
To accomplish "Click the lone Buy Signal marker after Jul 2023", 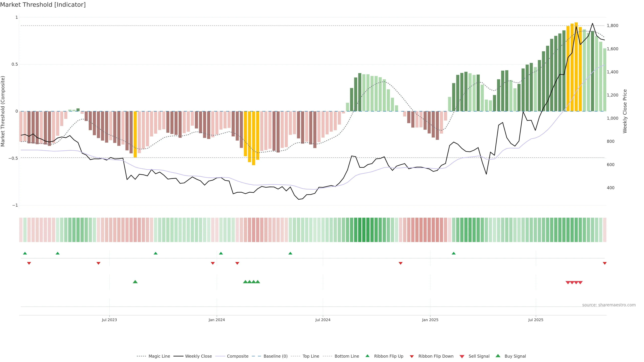I will [x=135, y=282].
